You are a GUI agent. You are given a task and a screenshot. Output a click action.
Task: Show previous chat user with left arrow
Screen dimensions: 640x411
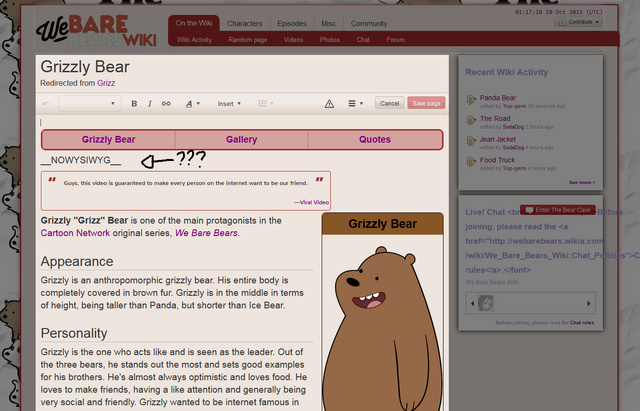(472, 303)
